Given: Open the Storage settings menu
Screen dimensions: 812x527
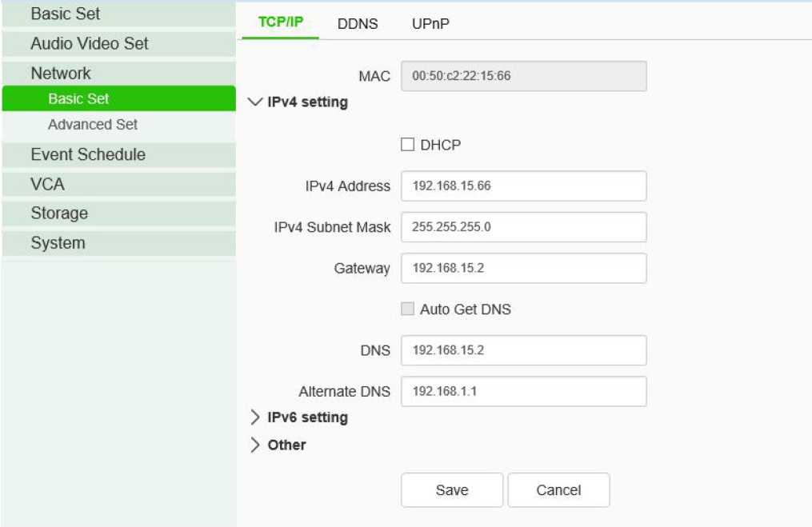Looking at the screenshot, I should (59, 214).
